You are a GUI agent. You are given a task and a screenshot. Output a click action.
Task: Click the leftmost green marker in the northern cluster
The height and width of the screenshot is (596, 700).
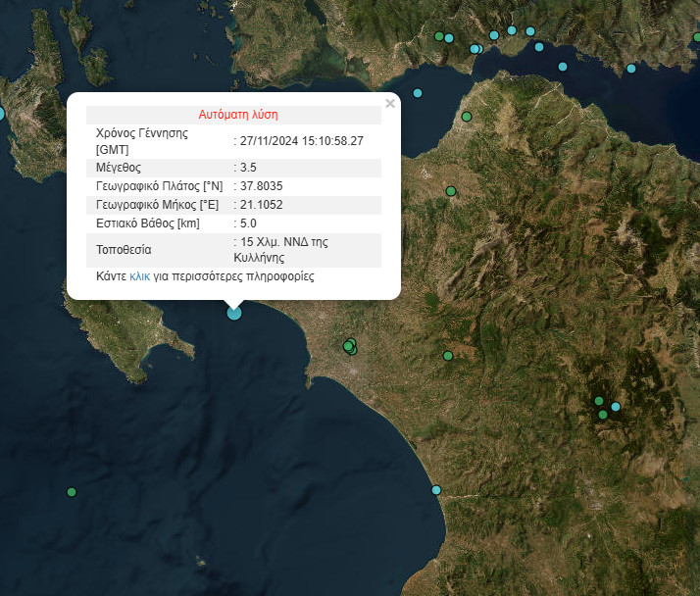(x=439, y=36)
